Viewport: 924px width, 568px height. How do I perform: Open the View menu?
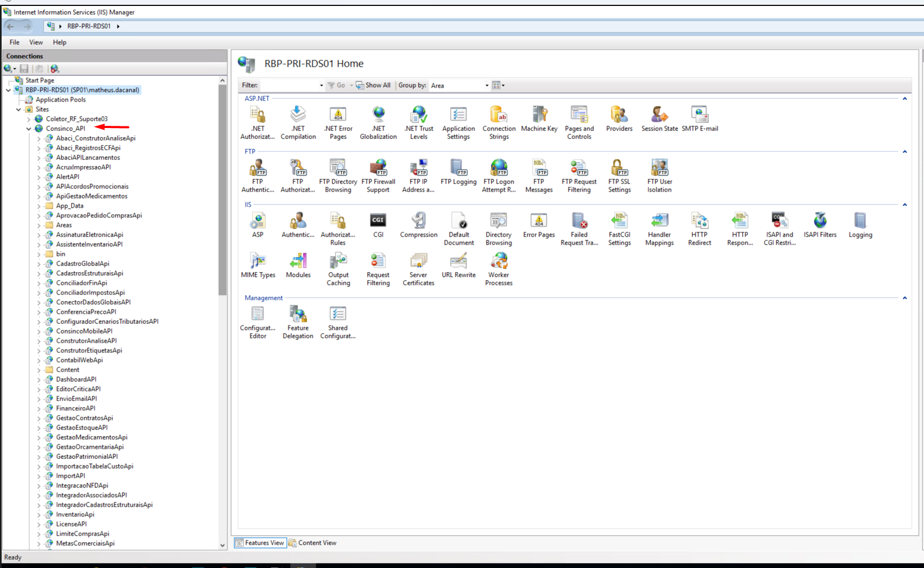coord(36,42)
